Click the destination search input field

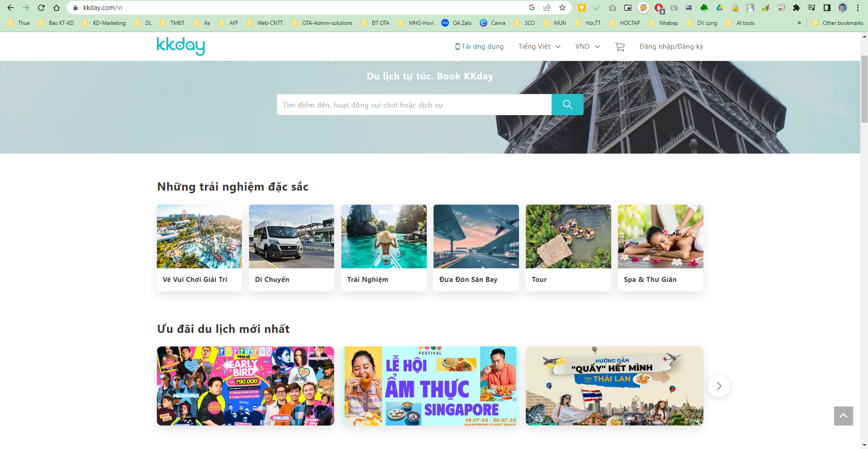[414, 104]
